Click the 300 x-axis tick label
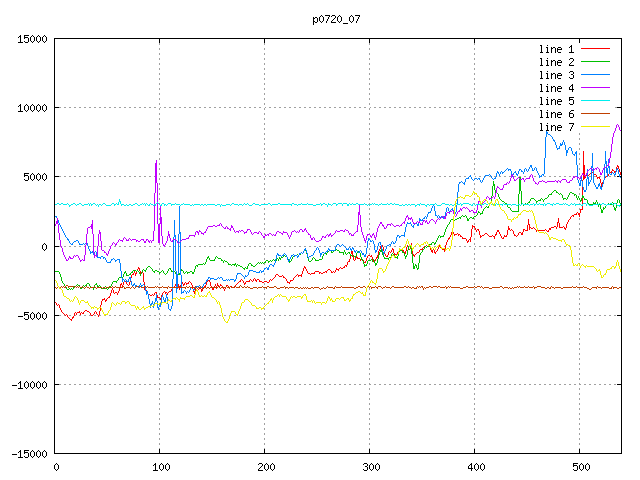640x480 pixels. (370, 467)
